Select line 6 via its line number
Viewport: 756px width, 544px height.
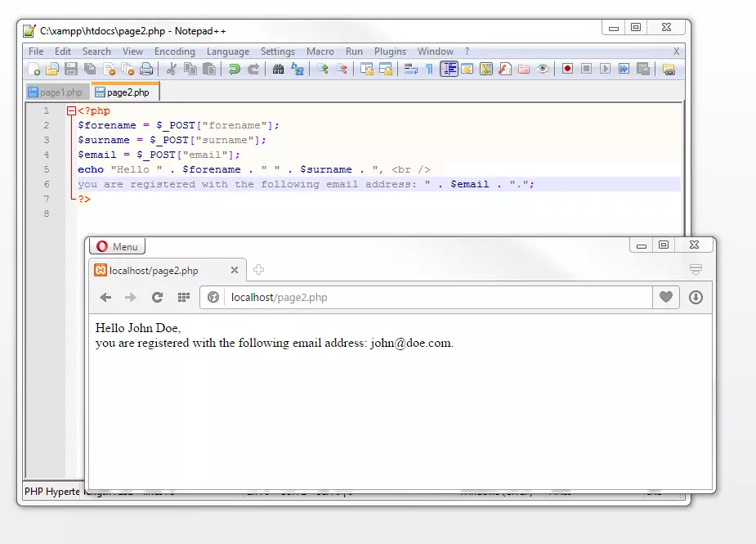click(46, 184)
